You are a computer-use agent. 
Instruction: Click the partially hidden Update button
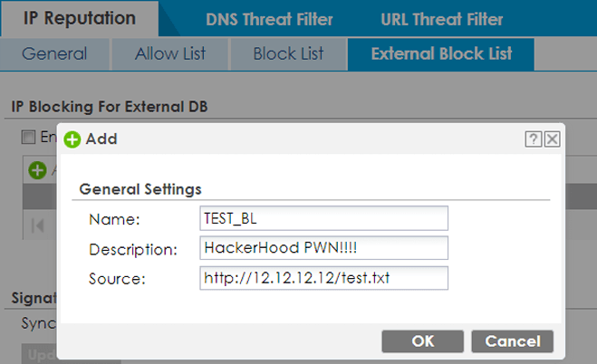[38, 354]
